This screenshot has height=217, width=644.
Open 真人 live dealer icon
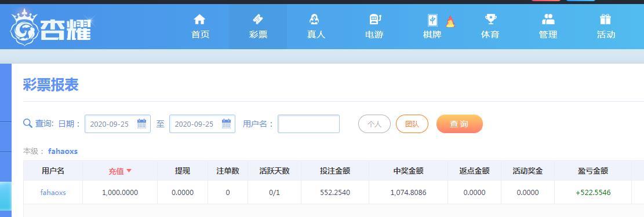[315, 19]
